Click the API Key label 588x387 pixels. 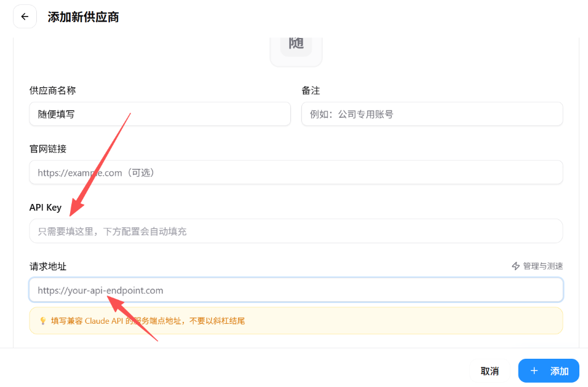(46, 208)
